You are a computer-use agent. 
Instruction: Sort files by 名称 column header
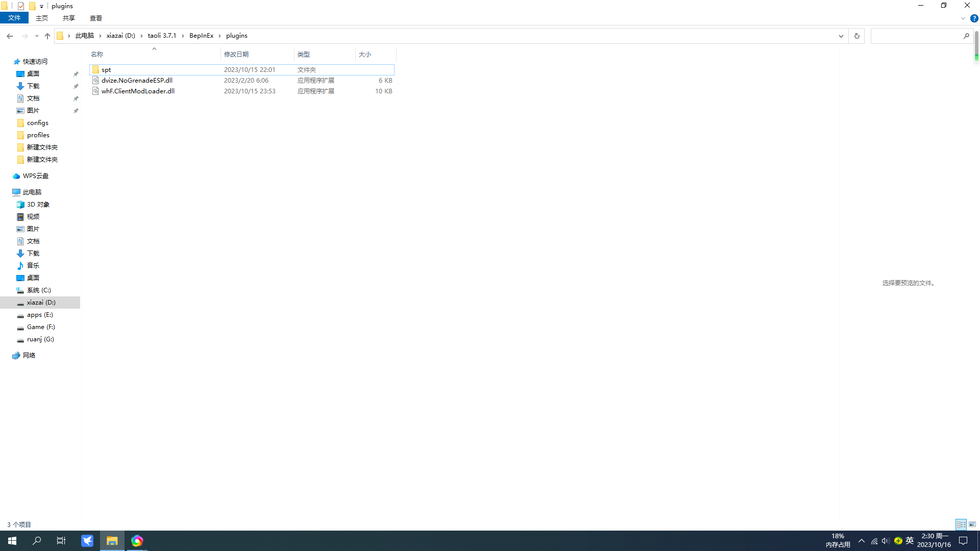tap(155, 54)
